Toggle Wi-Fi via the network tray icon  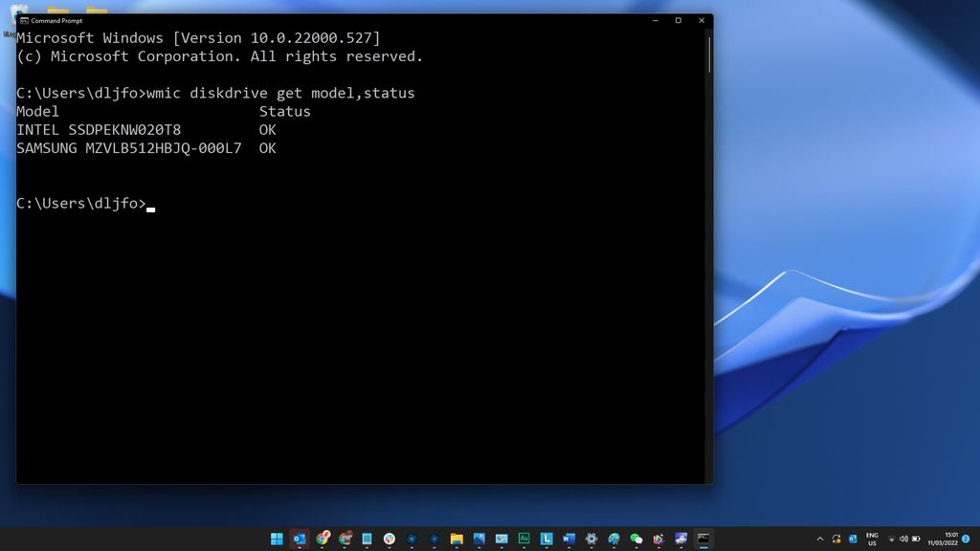(x=892, y=539)
